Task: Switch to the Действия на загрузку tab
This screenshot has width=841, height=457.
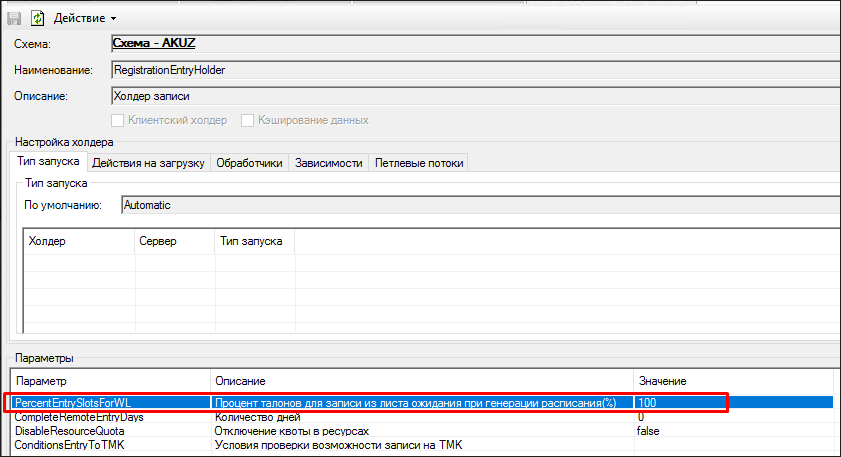Action: (x=148, y=162)
